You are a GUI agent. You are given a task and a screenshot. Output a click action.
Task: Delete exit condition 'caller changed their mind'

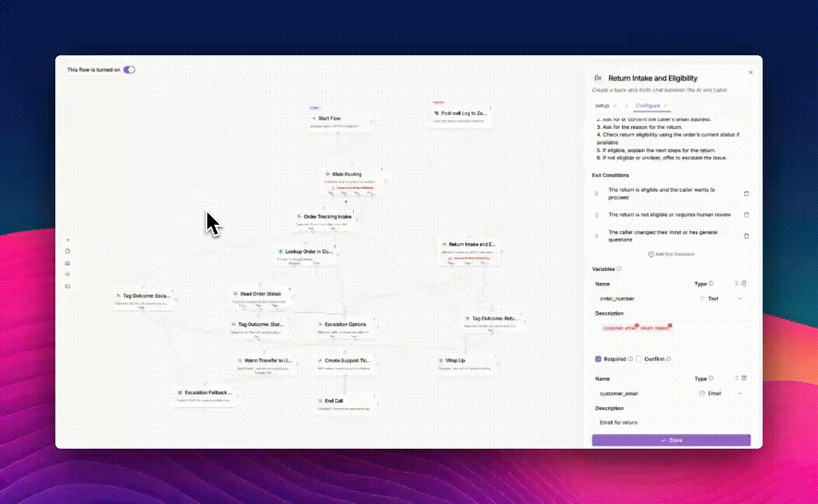click(747, 236)
